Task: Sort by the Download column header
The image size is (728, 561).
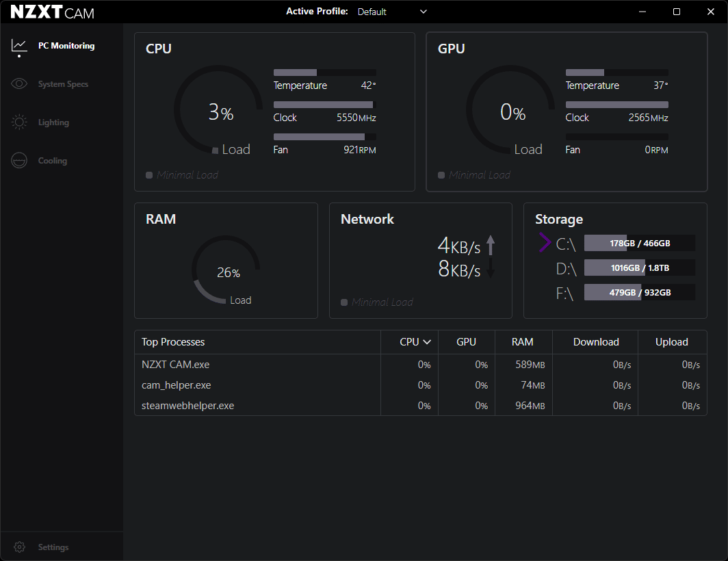Action: 595,342
